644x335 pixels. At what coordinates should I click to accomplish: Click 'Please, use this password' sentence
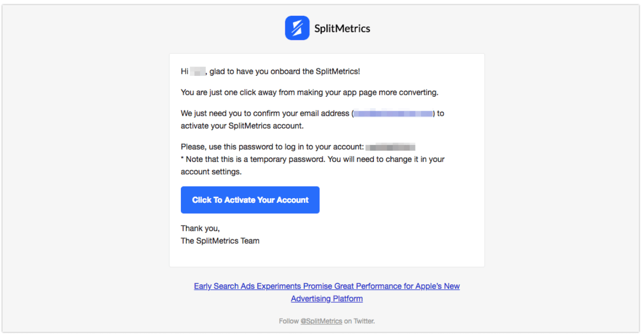pos(272,147)
